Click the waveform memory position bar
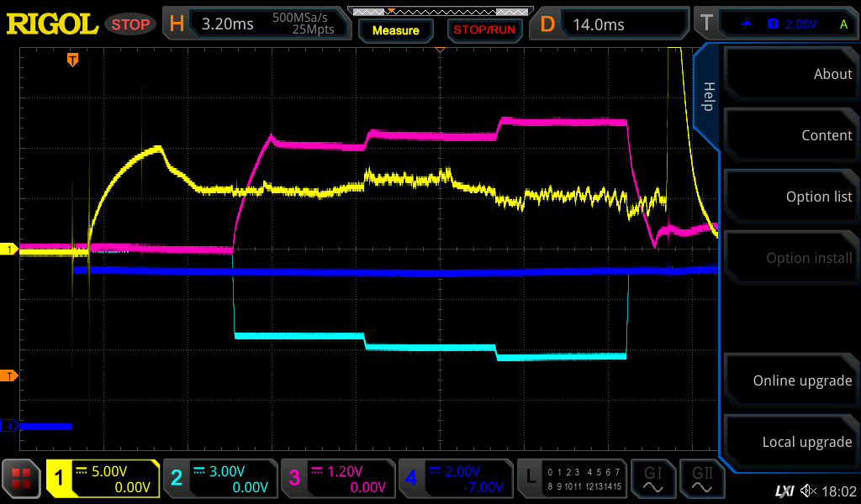The height and width of the screenshot is (504, 861). [438, 12]
